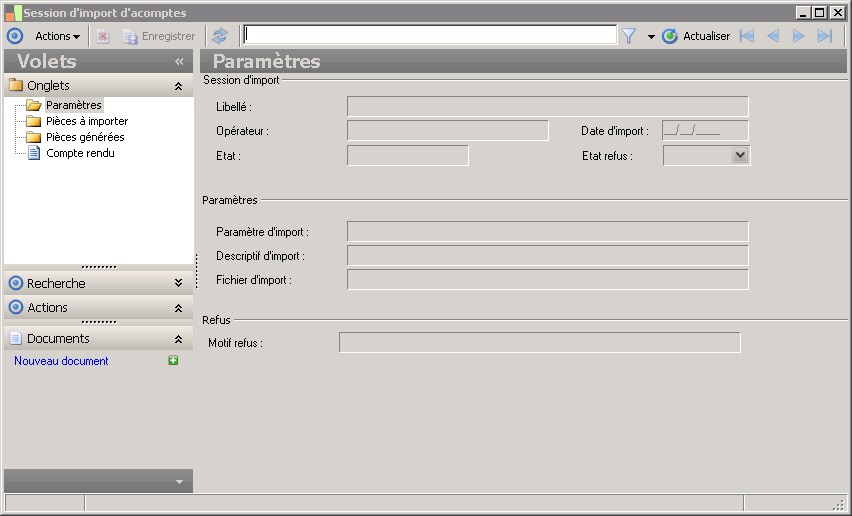This screenshot has height=516, width=852.
Task: Go to the next record
Action: [798, 36]
